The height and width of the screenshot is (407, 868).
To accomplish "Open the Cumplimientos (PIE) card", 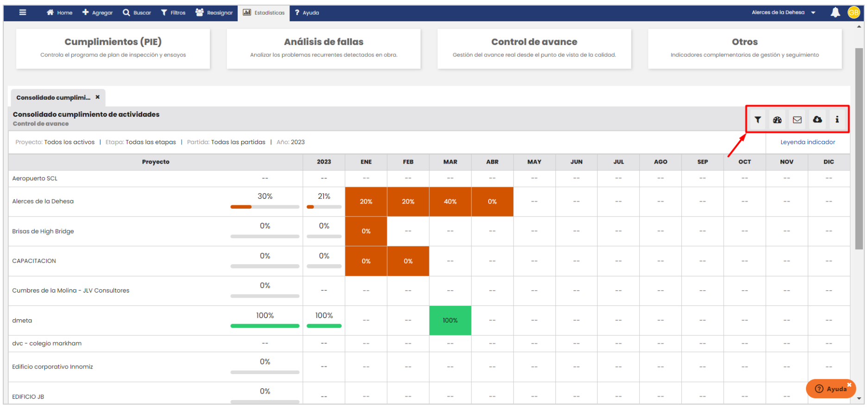I will pos(113,48).
